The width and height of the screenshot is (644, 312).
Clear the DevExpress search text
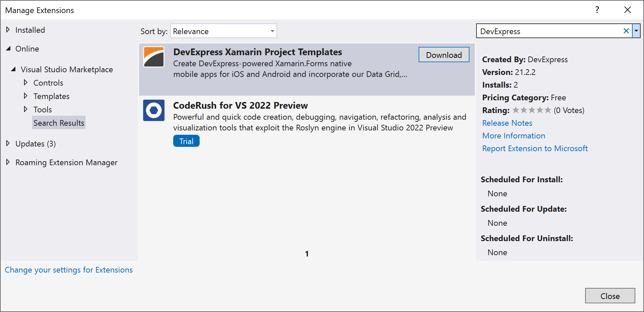pos(626,31)
